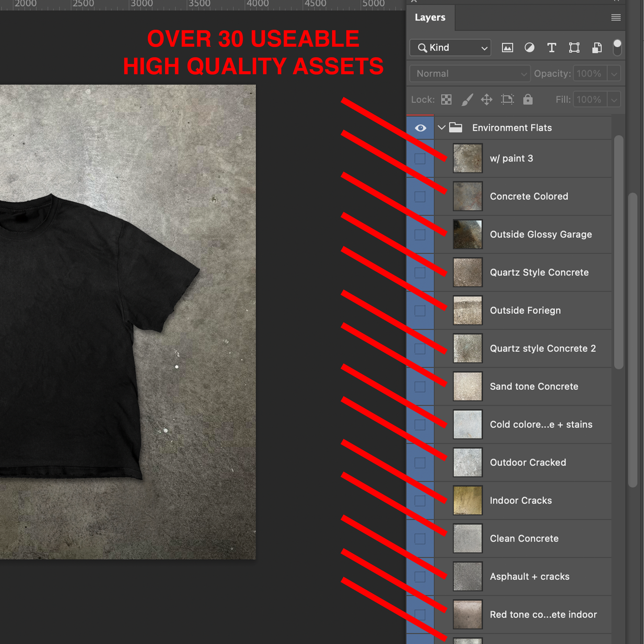Open the Opacity value dropdown
The height and width of the screenshot is (644, 644).
(x=614, y=74)
